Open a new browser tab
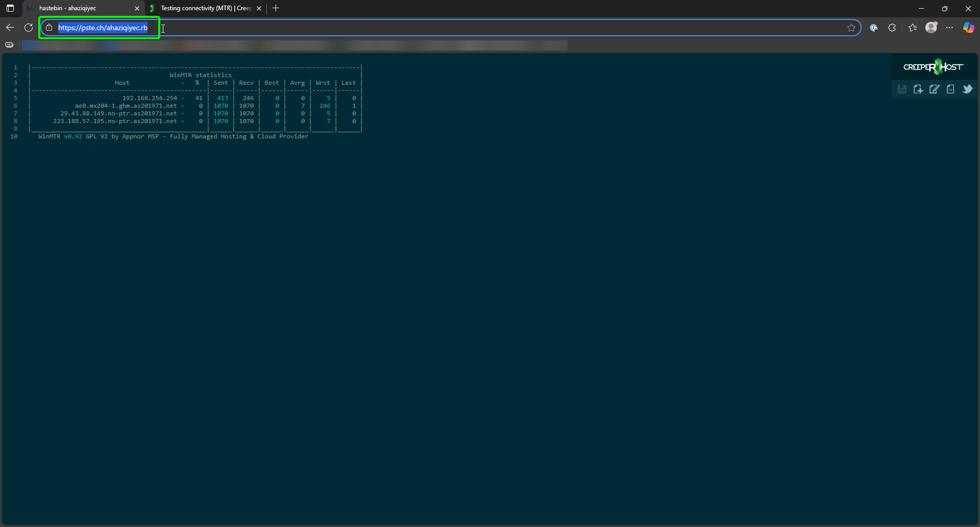The width and height of the screenshot is (980, 527). tap(276, 8)
